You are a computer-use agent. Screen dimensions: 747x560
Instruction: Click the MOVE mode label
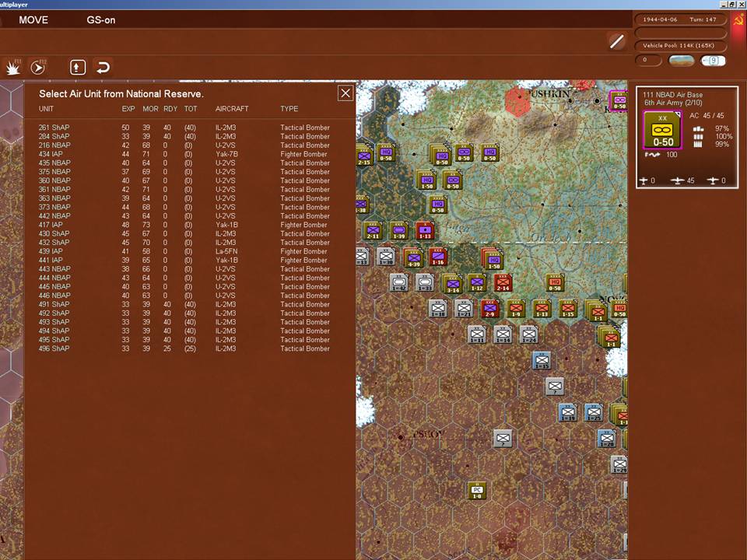(x=33, y=20)
